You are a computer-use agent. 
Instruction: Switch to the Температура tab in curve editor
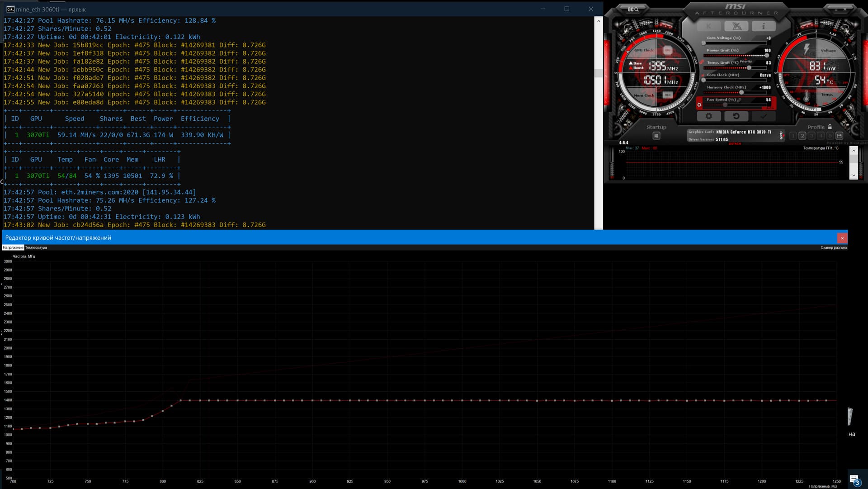pyautogui.click(x=36, y=247)
